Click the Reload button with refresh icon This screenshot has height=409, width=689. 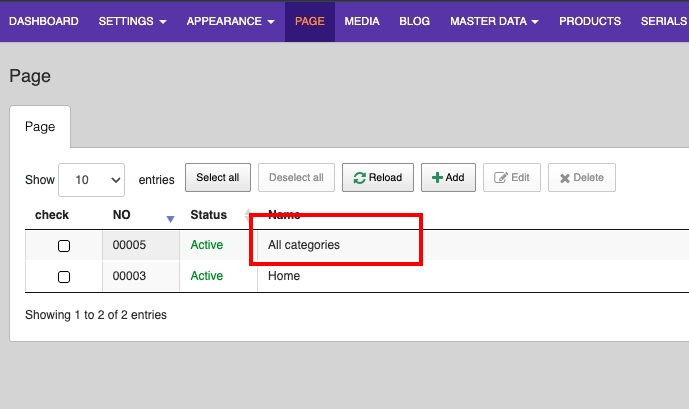click(x=377, y=178)
